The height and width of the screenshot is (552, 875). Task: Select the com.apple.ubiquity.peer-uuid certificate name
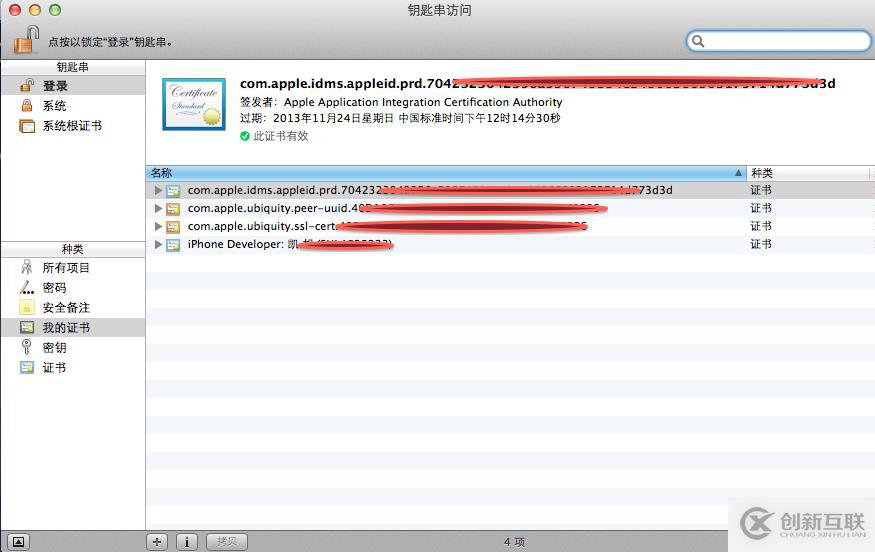[397, 208]
